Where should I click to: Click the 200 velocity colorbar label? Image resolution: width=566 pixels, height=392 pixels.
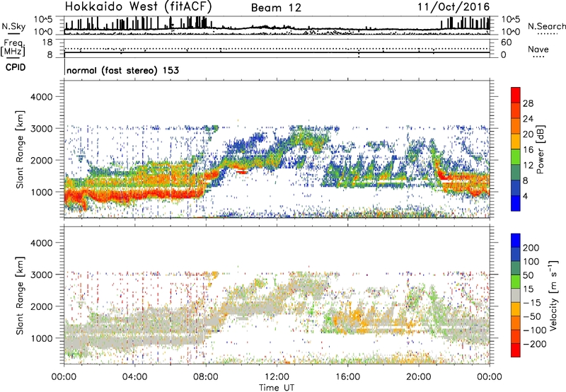click(531, 248)
